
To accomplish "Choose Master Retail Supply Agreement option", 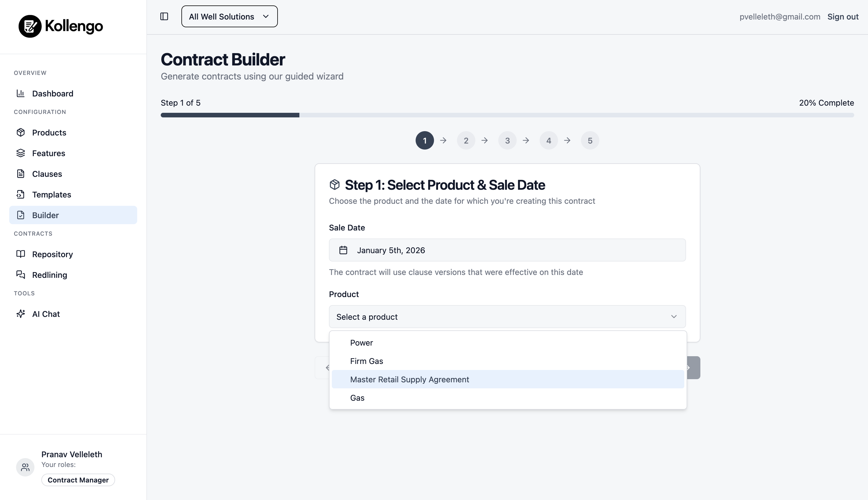I will (x=409, y=379).
